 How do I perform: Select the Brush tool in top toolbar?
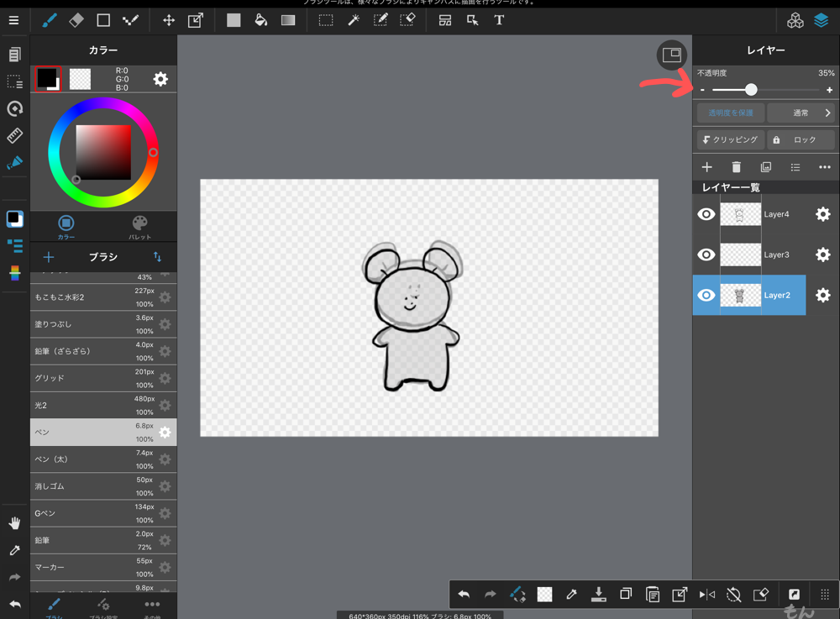pos(50,20)
